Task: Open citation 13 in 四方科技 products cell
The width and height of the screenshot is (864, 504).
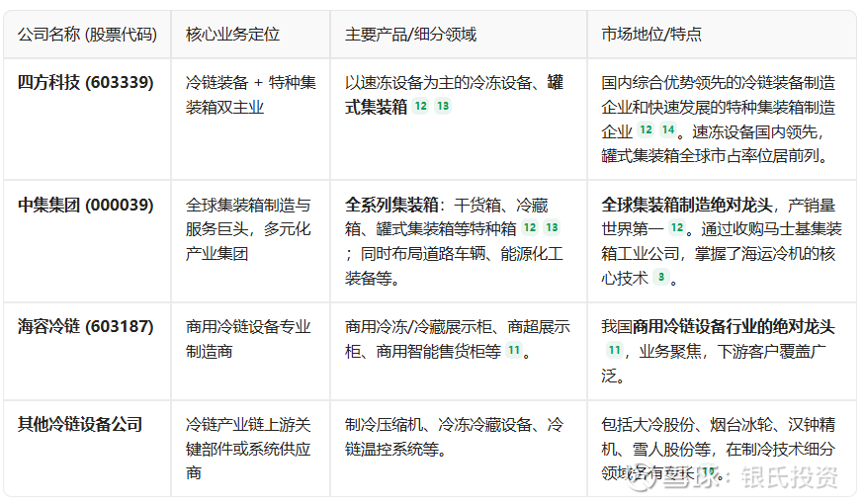Action: point(443,107)
